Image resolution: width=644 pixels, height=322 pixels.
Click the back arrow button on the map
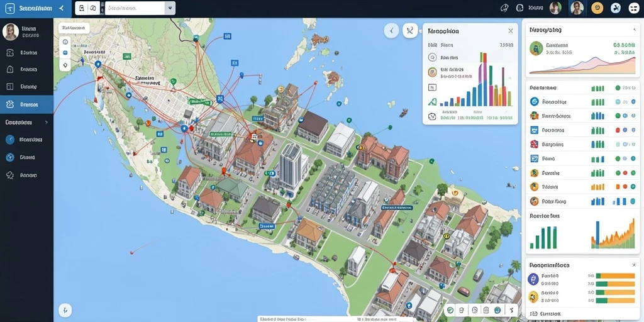click(x=391, y=30)
